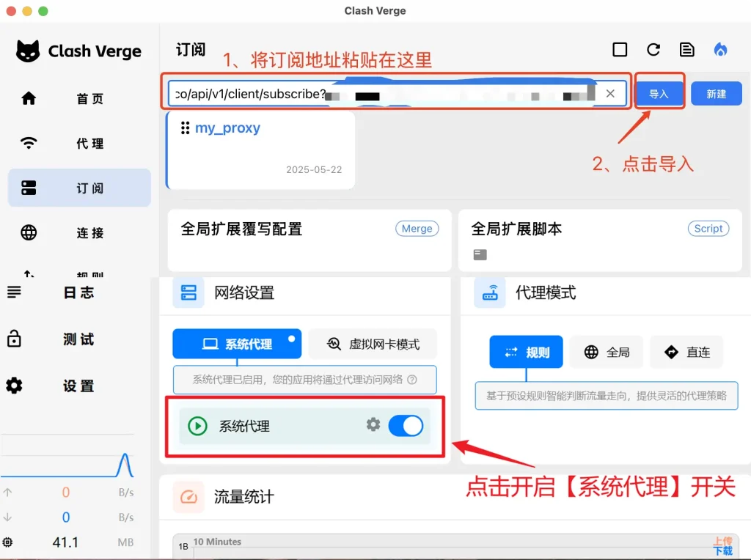Image resolution: width=751 pixels, height=560 pixels.
Task: Click the 流量统计 gauge icon
Action: (x=188, y=497)
